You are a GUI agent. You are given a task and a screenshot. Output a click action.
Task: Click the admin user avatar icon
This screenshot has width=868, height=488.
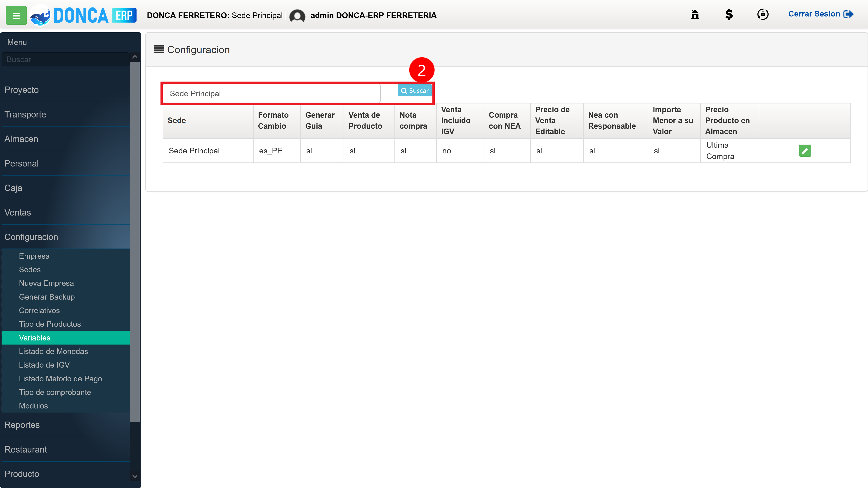click(297, 16)
